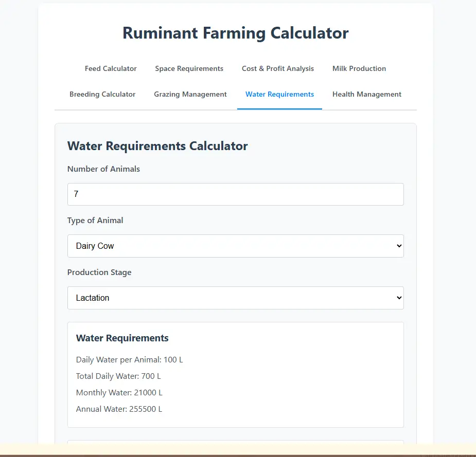Click the Number of Animals input field
Screen dimensions: 476x457
(236, 194)
